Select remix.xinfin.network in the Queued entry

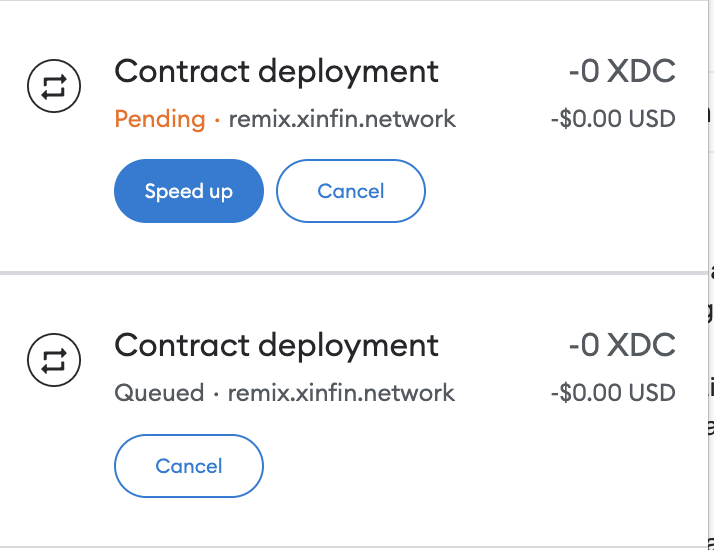coord(341,393)
